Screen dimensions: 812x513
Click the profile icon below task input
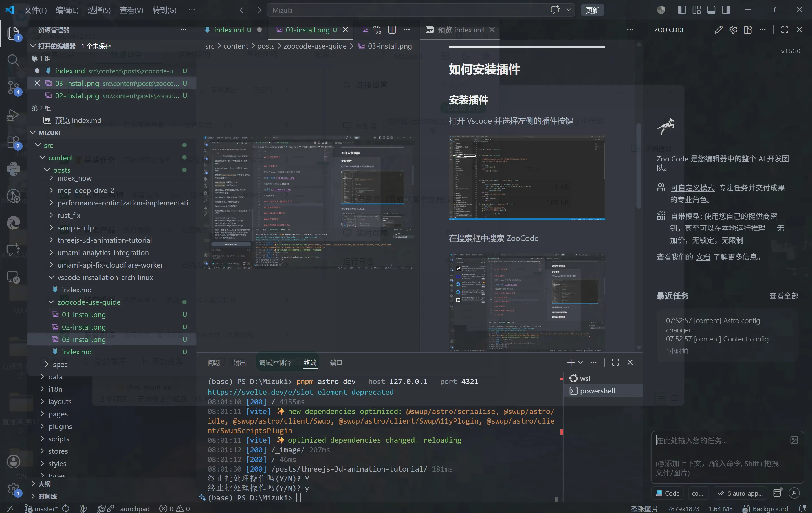(x=794, y=493)
